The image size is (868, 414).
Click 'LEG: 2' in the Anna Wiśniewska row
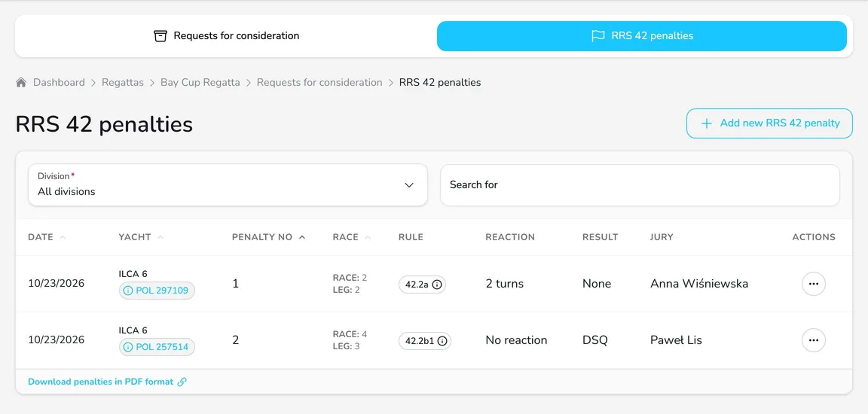346,290
